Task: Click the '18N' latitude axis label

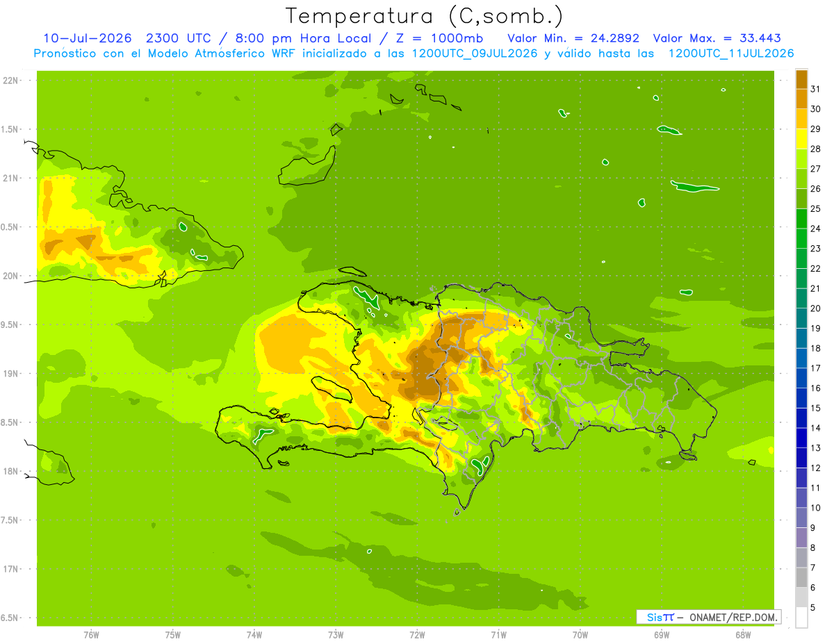Action: 10,472
